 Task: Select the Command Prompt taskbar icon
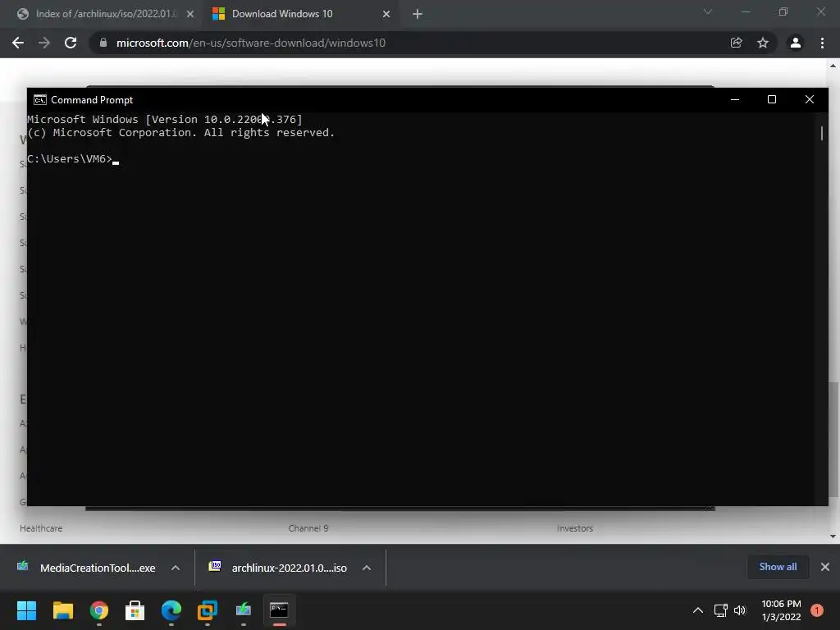pyautogui.click(x=279, y=610)
